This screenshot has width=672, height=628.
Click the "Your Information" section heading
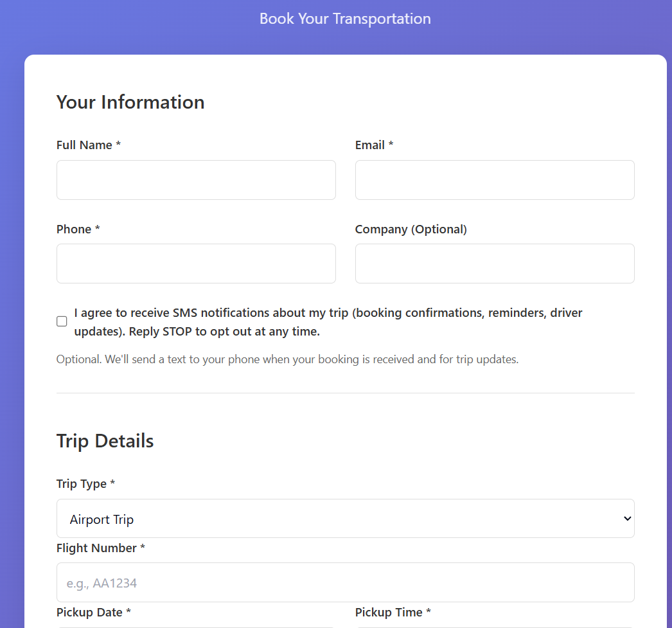pos(130,102)
